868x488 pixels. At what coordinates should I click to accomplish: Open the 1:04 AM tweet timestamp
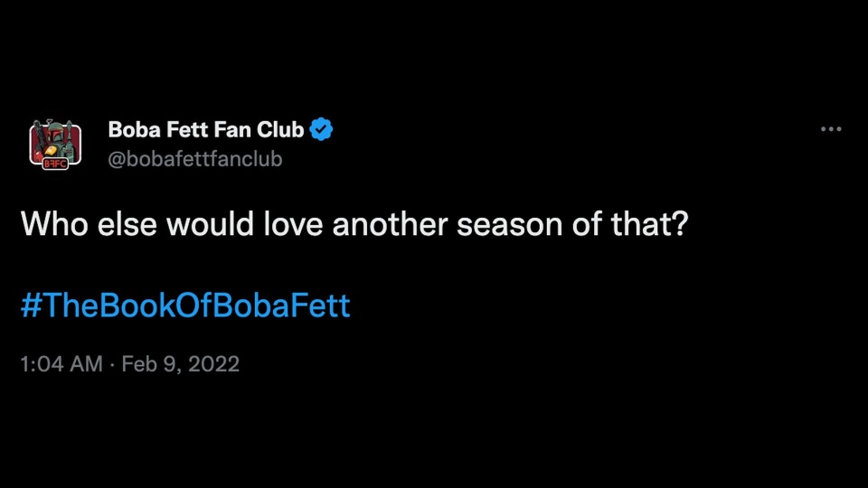click(61, 363)
